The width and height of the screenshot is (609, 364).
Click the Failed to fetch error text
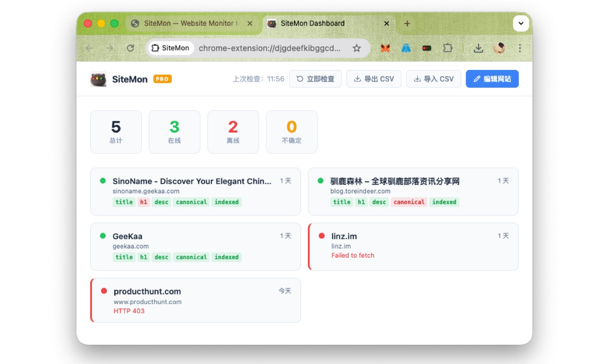pyautogui.click(x=353, y=255)
